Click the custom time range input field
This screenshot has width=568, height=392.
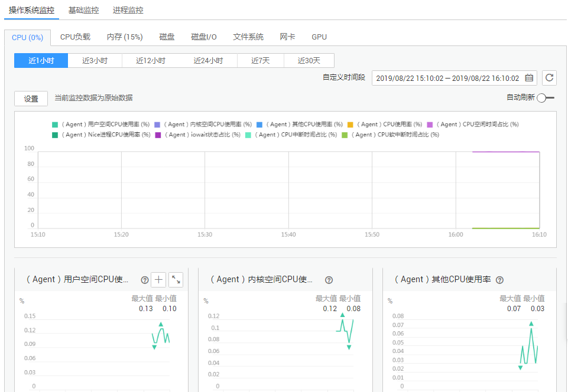pyautogui.click(x=447, y=78)
